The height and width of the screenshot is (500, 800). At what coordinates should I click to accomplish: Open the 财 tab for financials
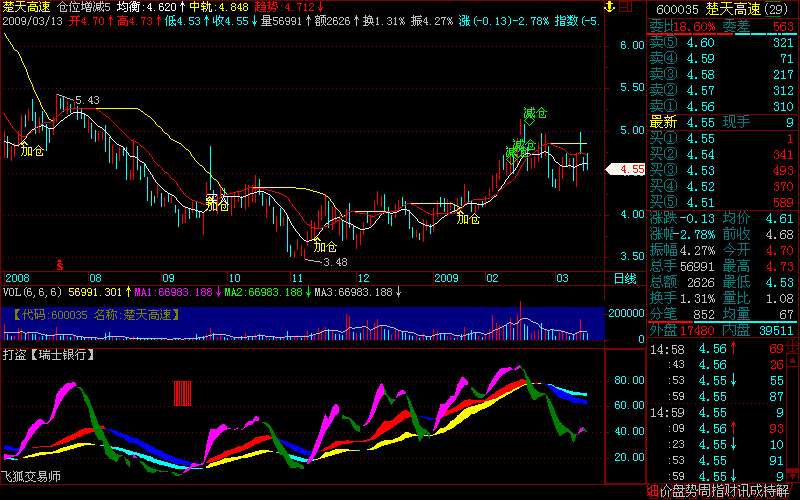click(x=730, y=491)
